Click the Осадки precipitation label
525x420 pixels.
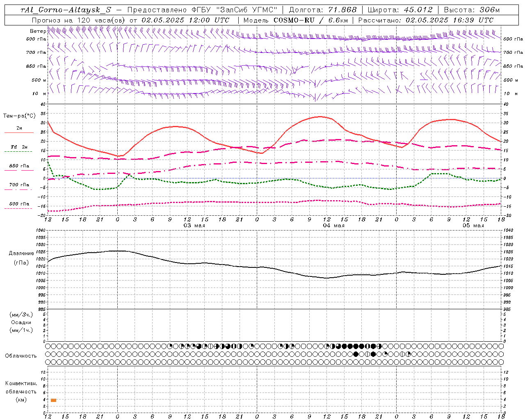click(21, 322)
